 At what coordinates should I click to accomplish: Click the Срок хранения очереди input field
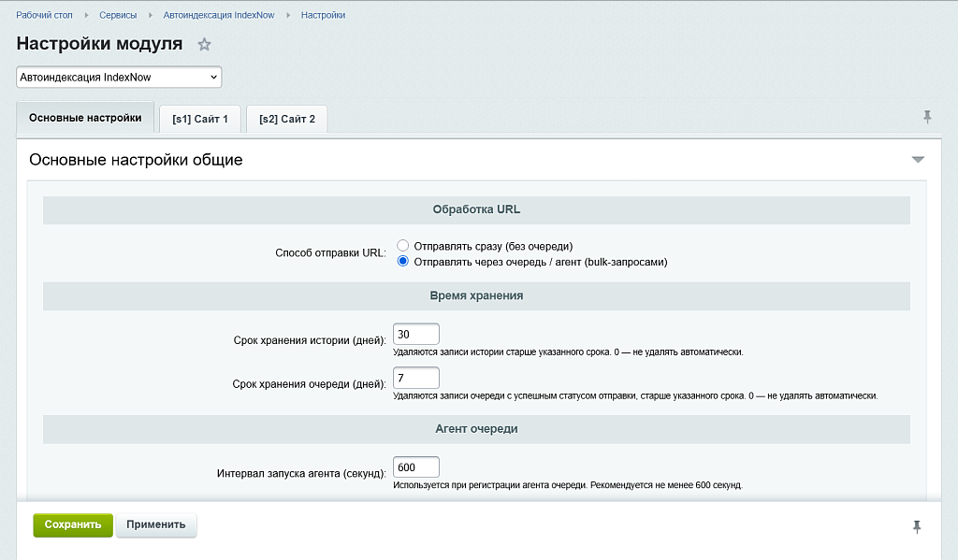(x=416, y=378)
